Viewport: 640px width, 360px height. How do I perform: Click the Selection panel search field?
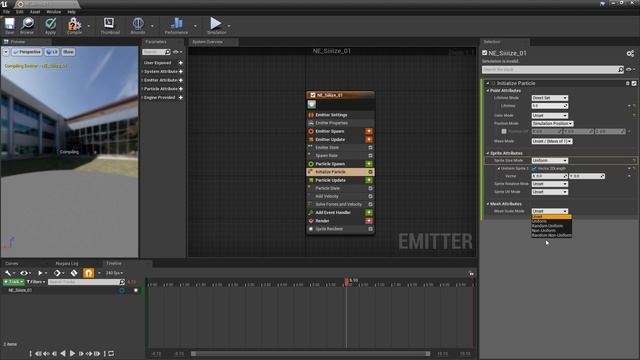point(553,70)
